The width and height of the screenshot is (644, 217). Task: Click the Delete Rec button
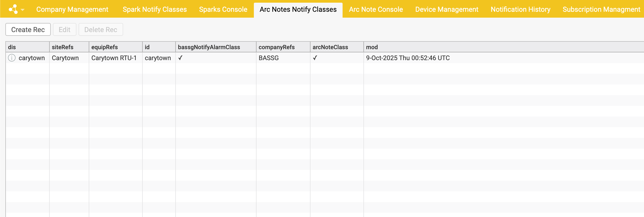click(101, 29)
